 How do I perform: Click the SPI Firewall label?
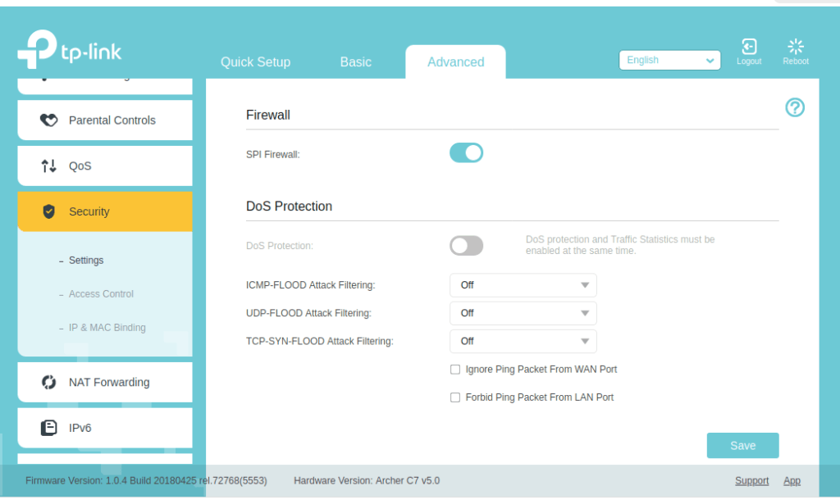pos(272,155)
